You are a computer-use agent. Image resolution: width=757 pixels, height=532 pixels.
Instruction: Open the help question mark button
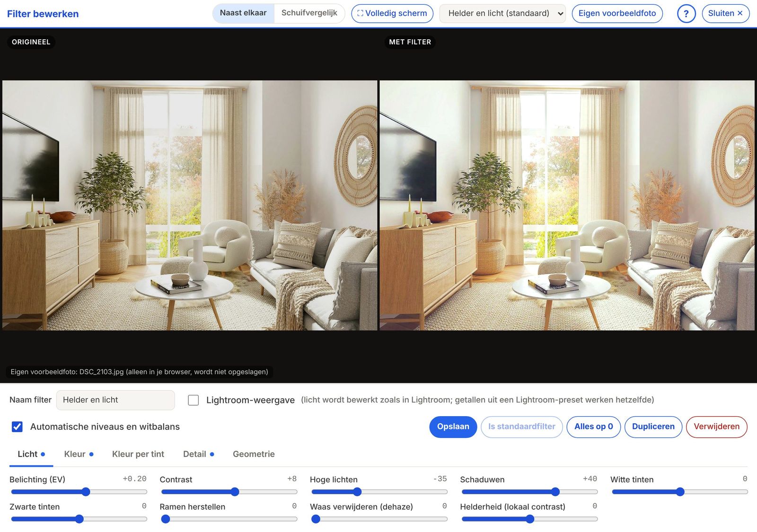[686, 14]
